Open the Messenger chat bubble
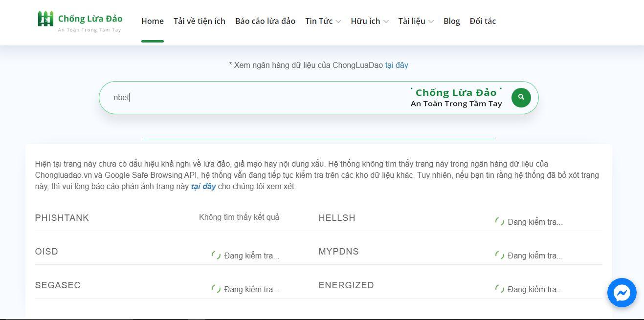The width and height of the screenshot is (644, 320). (622, 293)
